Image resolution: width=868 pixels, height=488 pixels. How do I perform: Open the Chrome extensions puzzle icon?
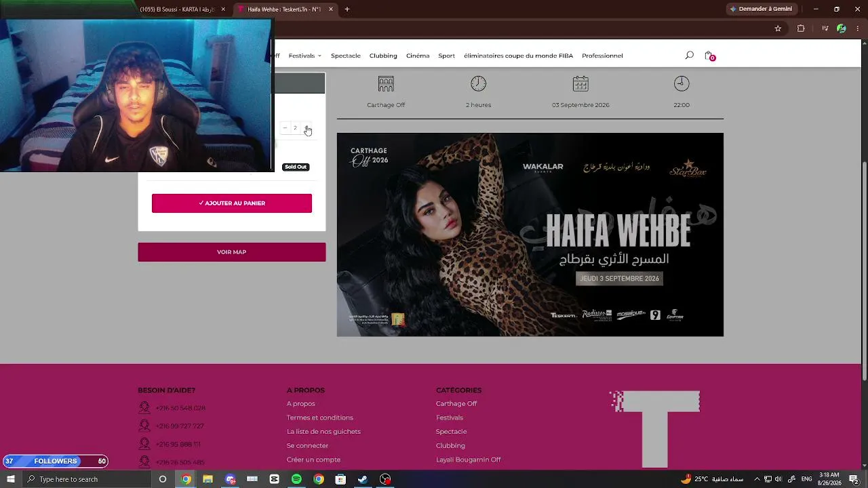pos(801,28)
